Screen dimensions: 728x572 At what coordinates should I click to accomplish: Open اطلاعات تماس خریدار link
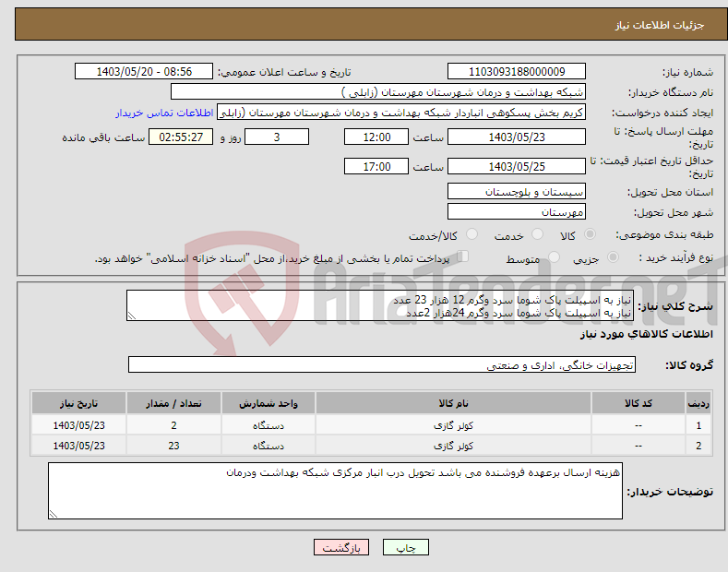click(x=164, y=113)
